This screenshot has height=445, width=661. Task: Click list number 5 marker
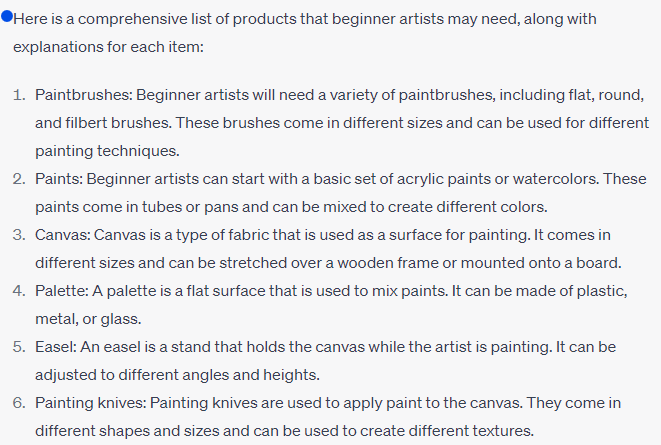19,347
